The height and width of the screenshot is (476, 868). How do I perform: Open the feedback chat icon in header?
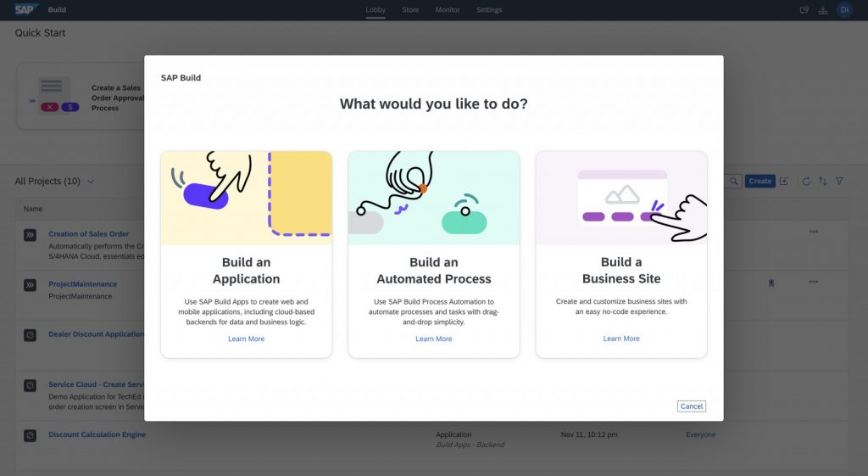click(x=804, y=10)
